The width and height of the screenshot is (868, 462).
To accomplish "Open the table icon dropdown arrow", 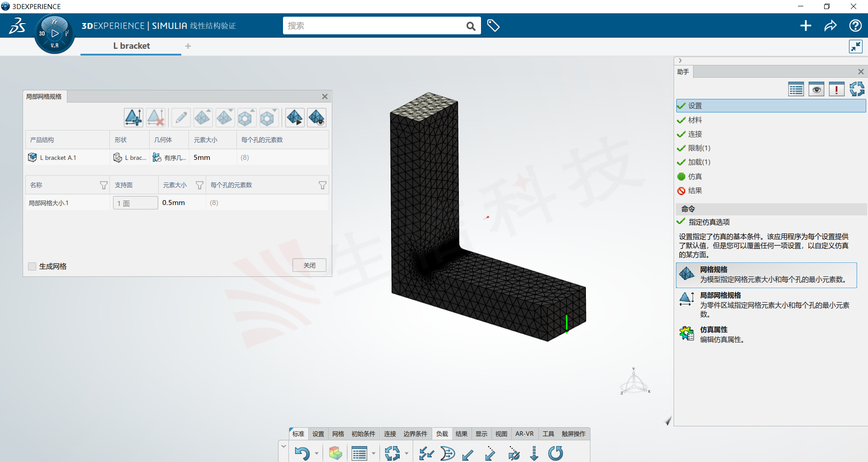I will (373, 453).
